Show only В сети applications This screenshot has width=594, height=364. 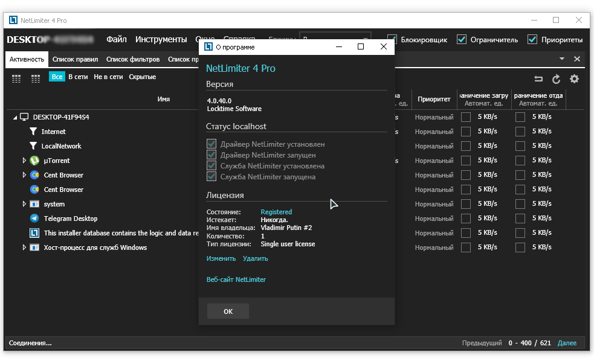pyautogui.click(x=78, y=77)
